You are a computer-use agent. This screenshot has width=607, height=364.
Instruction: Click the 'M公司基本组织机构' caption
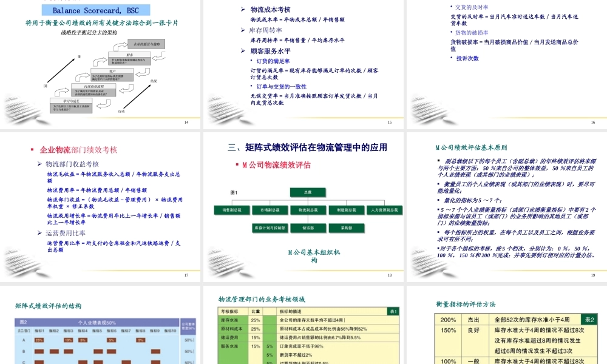314,256
